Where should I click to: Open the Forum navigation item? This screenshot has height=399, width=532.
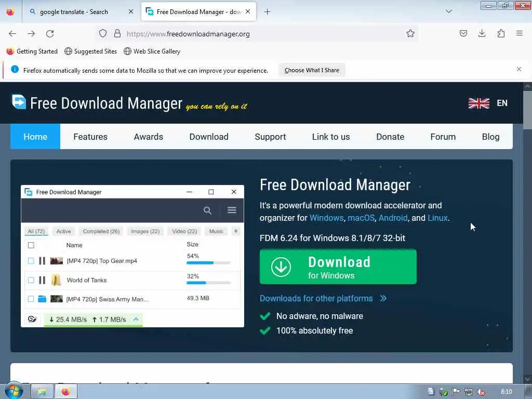tap(443, 137)
